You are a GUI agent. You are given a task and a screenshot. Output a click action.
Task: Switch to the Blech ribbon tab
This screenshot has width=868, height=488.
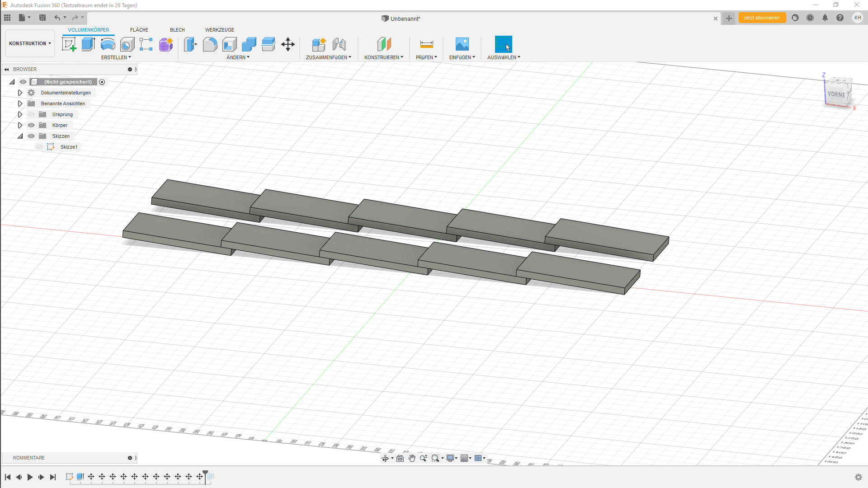[x=177, y=30]
